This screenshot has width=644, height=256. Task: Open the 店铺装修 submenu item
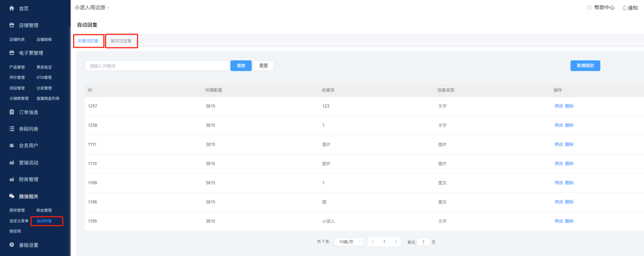44,39
